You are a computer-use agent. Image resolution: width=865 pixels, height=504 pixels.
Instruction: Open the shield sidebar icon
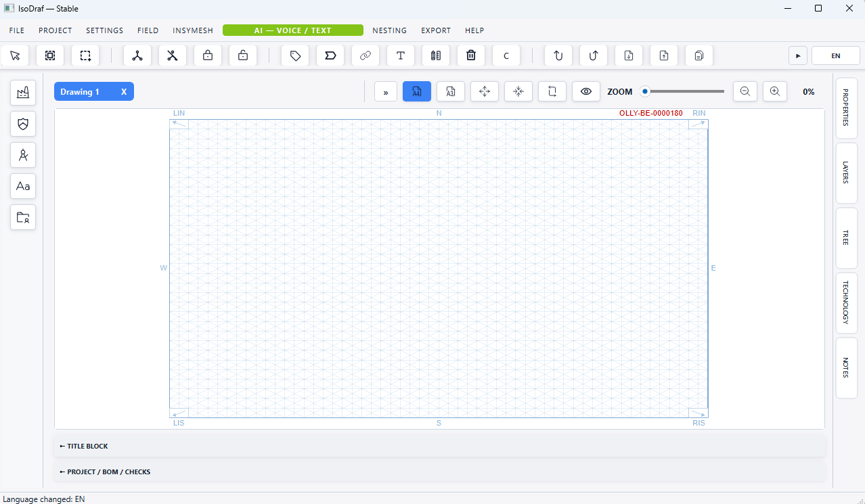point(23,123)
